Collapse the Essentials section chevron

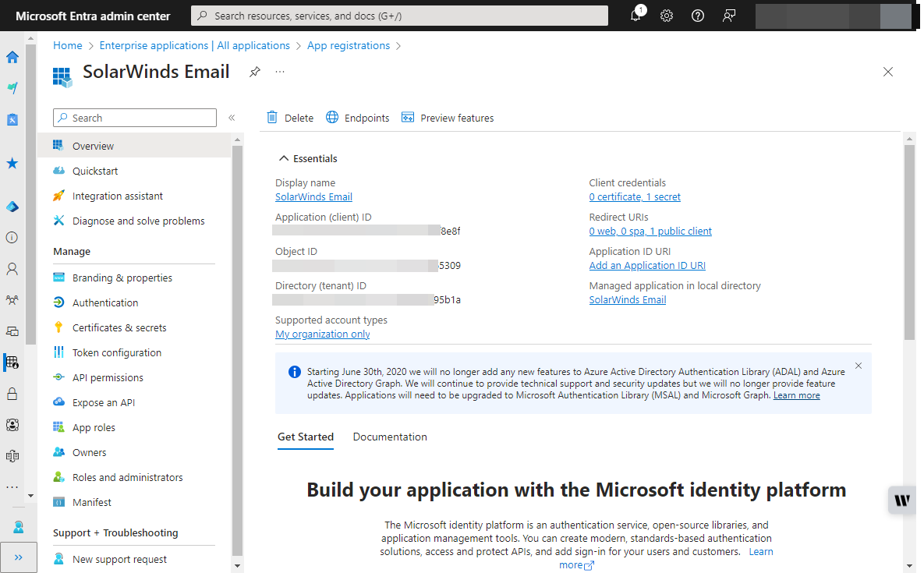(284, 158)
